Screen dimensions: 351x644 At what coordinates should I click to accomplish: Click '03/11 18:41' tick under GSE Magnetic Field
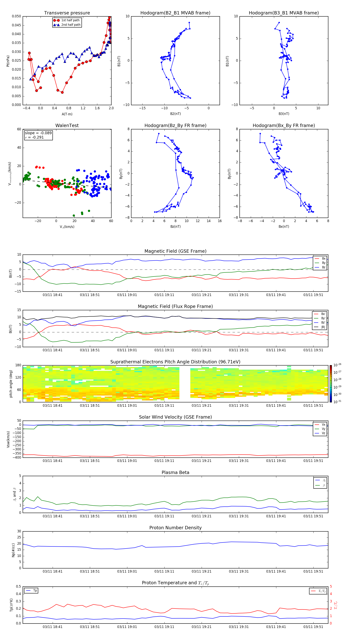pyautogui.click(x=52, y=295)
